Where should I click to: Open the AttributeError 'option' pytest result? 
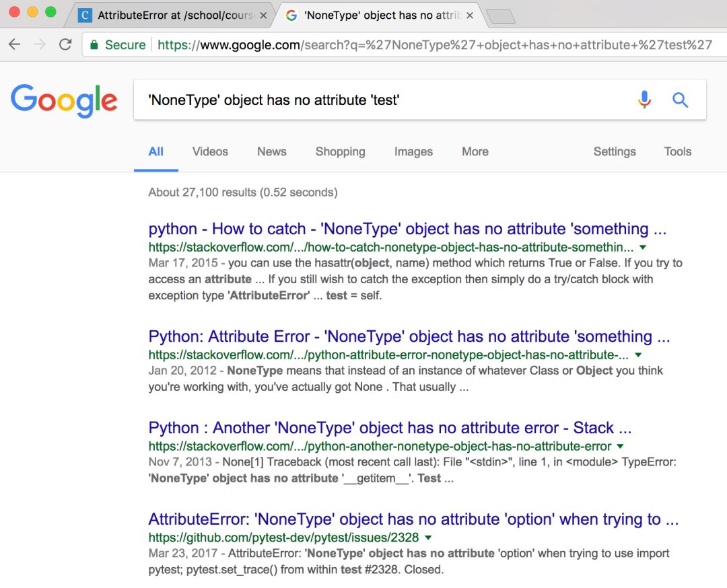coord(413,519)
